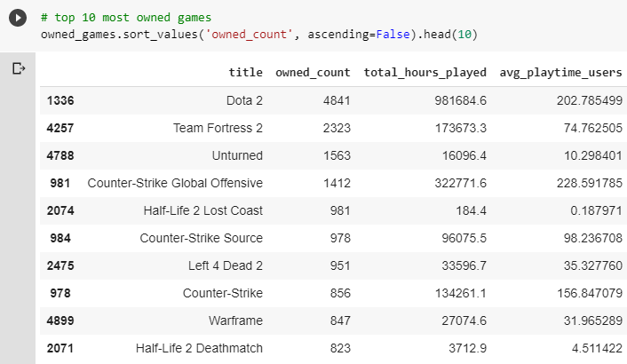
Task: Click owned_count value 951
Action: point(340,265)
